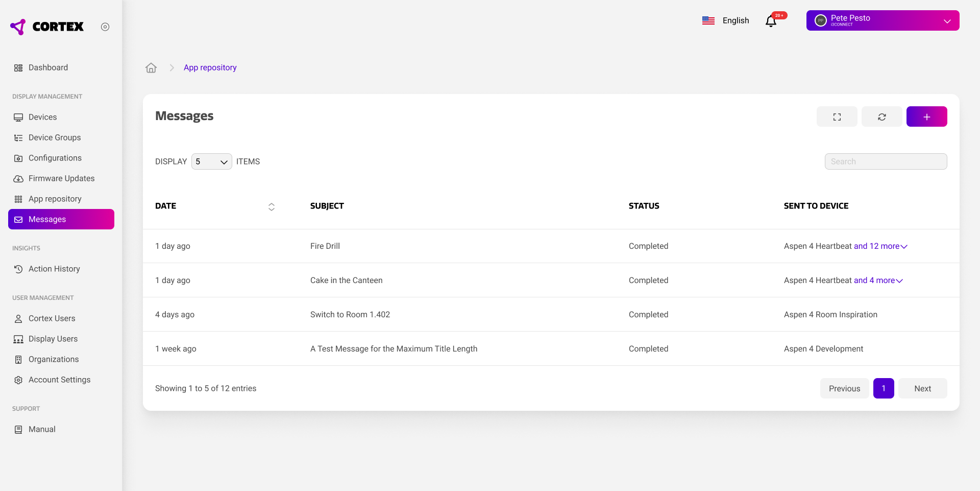Click the Next pagination button
The image size is (980, 491).
tap(922, 388)
